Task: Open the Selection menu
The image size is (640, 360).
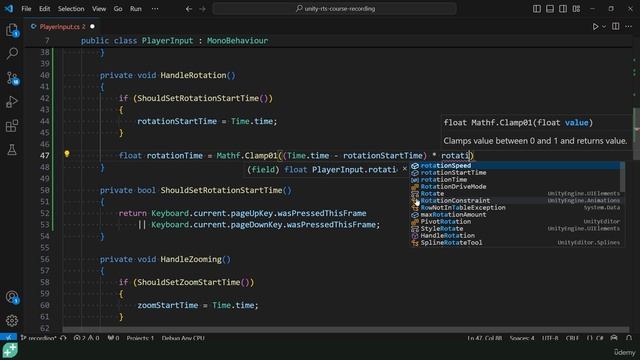Action: coord(71,9)
